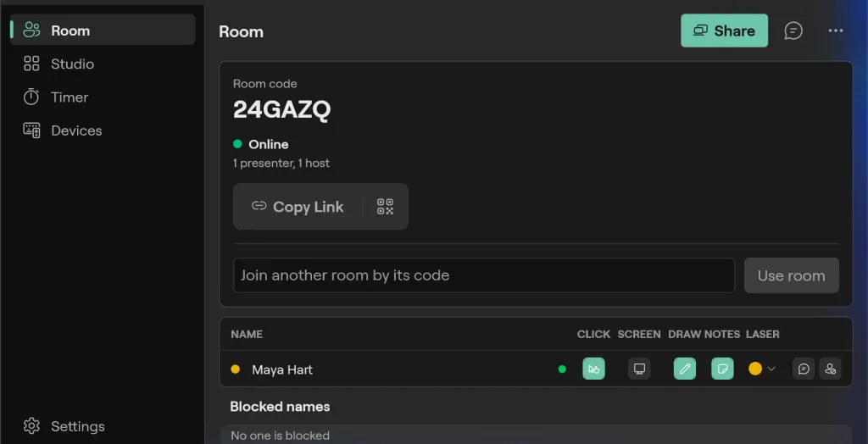
Task: Click the Blocked names heading
Action: click(280, 407)
